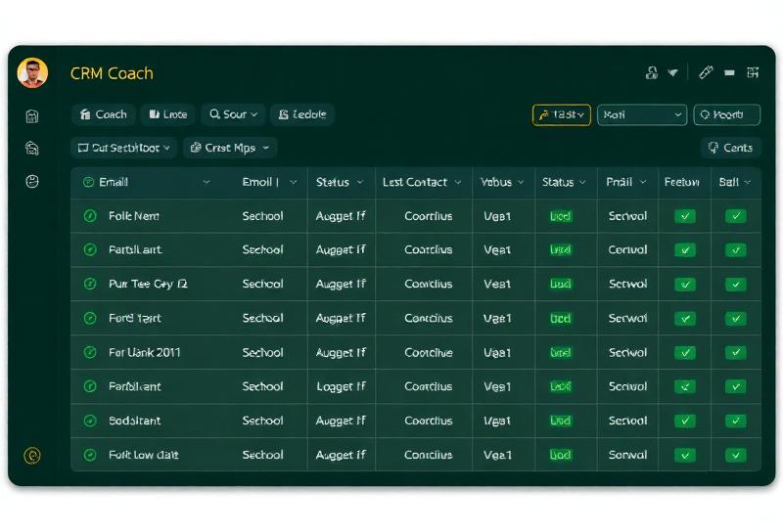Click the Lest Contact column header
The height and width of the screenshot is (532, 783).
tap(414, 182)
